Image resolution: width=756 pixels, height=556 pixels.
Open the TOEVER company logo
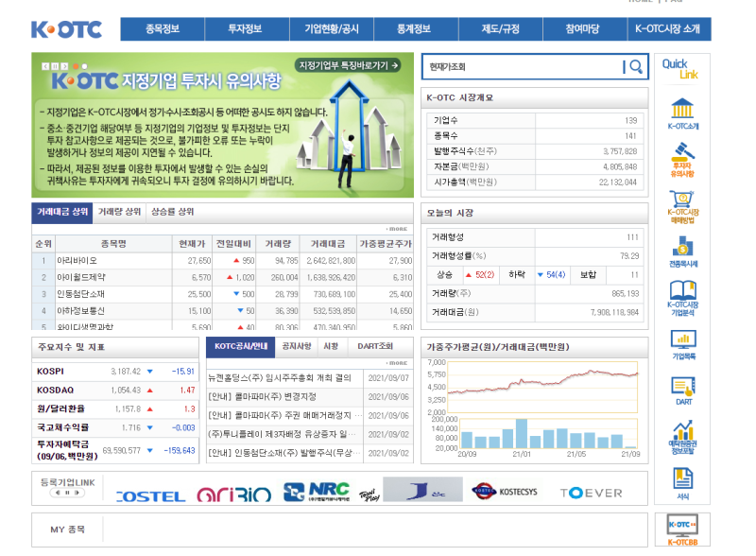click(592, 493)
